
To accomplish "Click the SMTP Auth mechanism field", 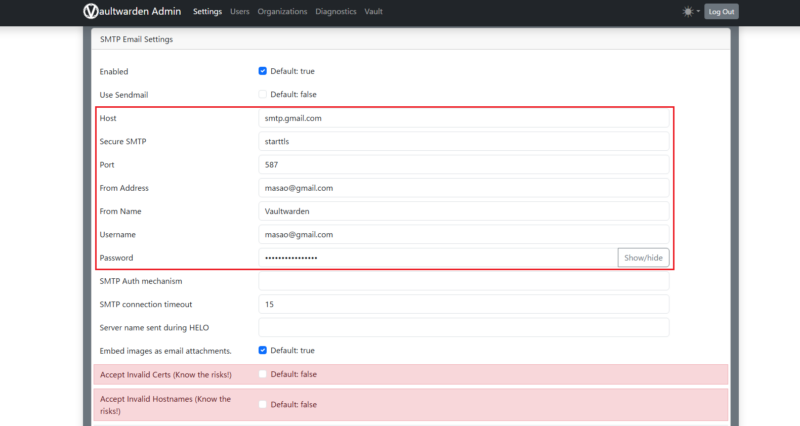I will click(463, 281).
